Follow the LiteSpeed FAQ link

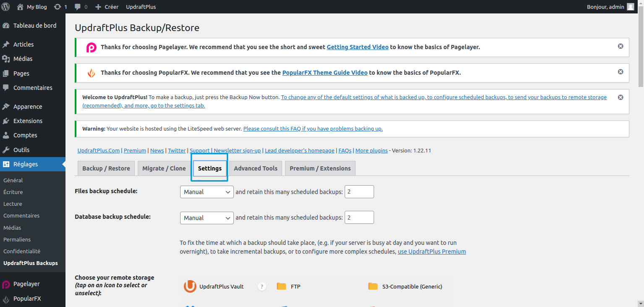point(313,129)
